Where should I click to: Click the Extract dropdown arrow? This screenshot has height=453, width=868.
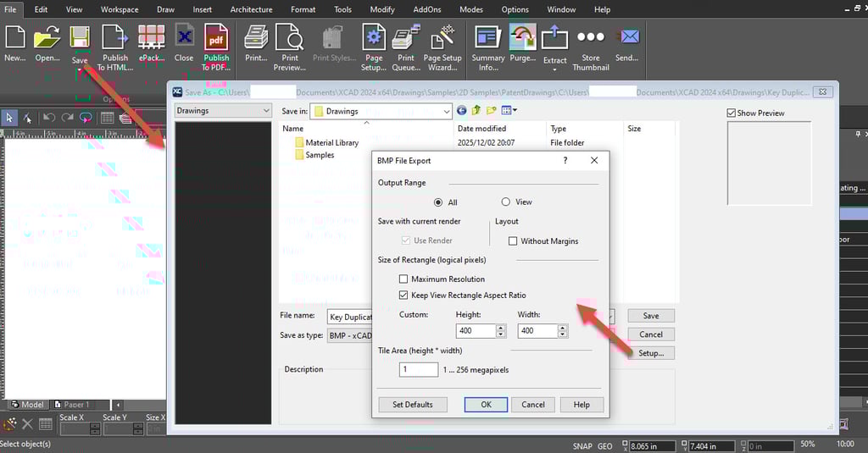[554, 69]
